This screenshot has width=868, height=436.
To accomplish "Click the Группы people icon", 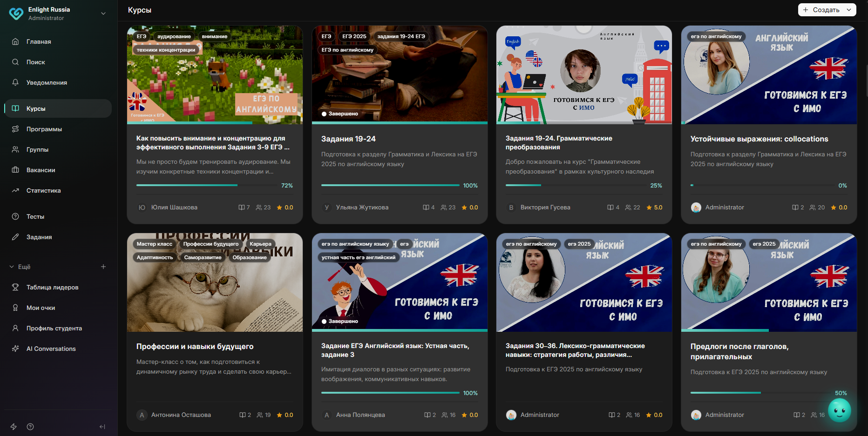I will [15, 149].
